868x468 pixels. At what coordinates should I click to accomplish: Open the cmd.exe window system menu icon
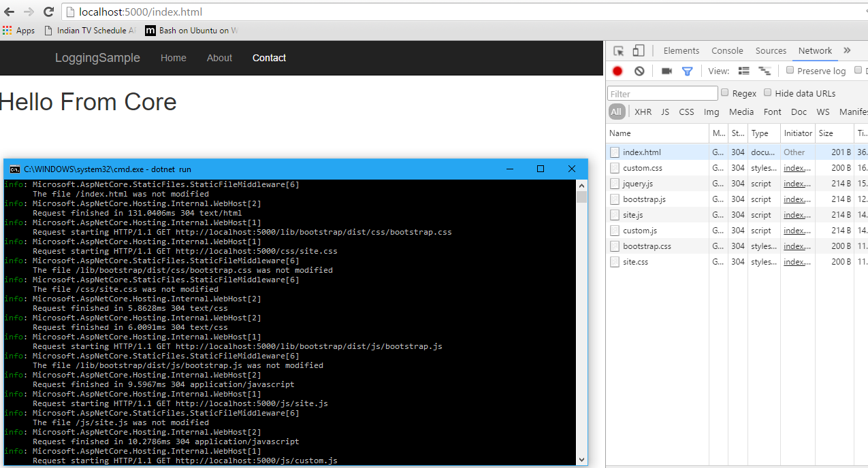tap(14, 169)
